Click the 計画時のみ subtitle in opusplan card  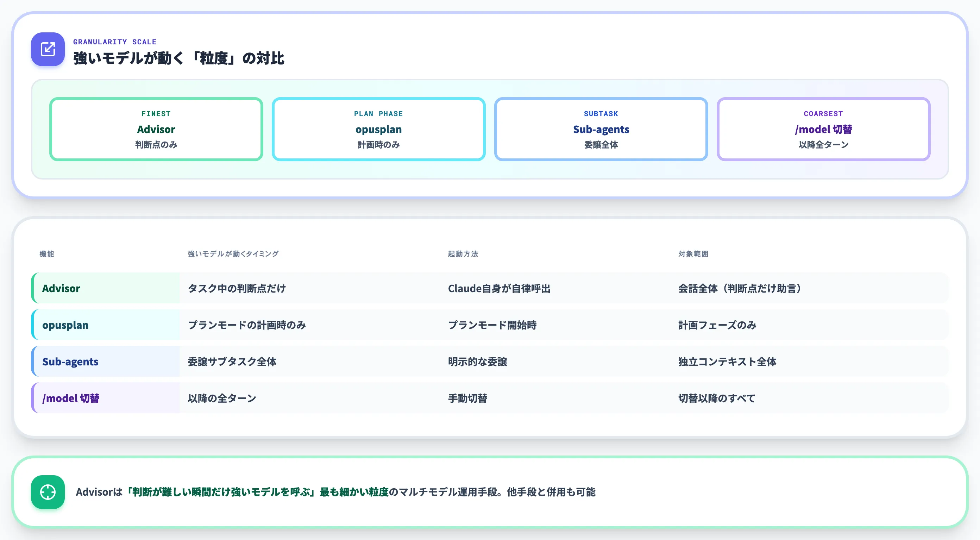pyautogui.click(x=378, y=145)
